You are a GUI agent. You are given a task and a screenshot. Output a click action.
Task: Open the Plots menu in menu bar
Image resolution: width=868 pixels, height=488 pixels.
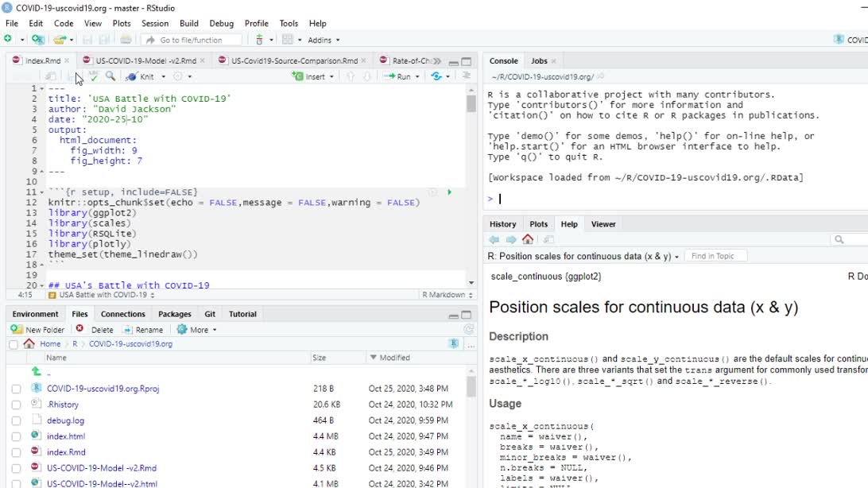tap(122, 23)
